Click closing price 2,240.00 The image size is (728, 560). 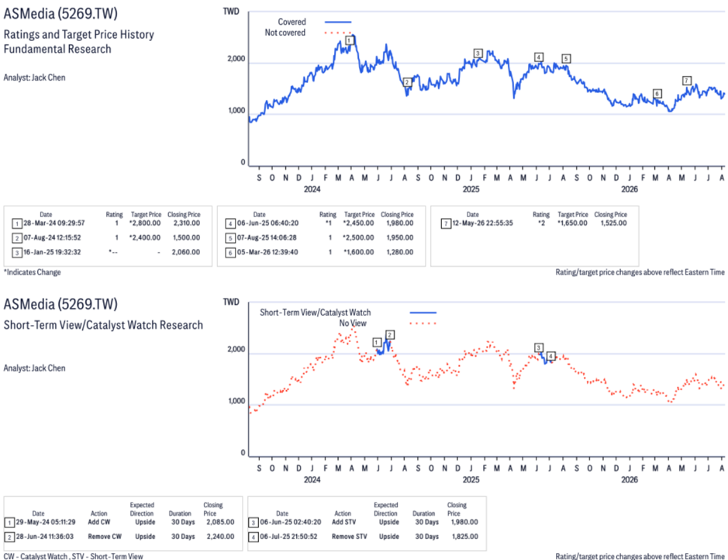click(x=220, y=537)
